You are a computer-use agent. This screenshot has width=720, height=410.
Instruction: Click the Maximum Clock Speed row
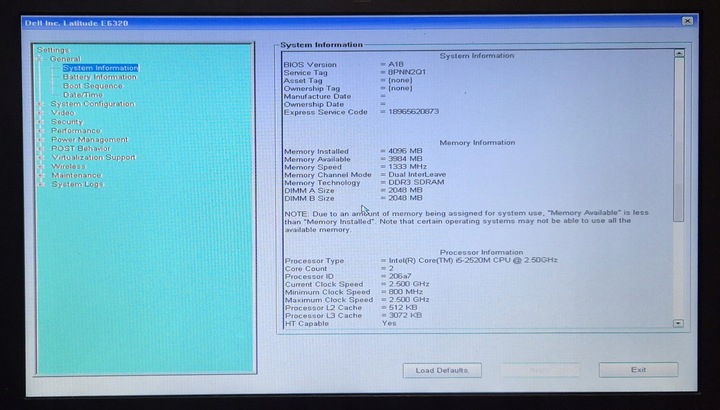pyautogui.click(x=357, y=300)
